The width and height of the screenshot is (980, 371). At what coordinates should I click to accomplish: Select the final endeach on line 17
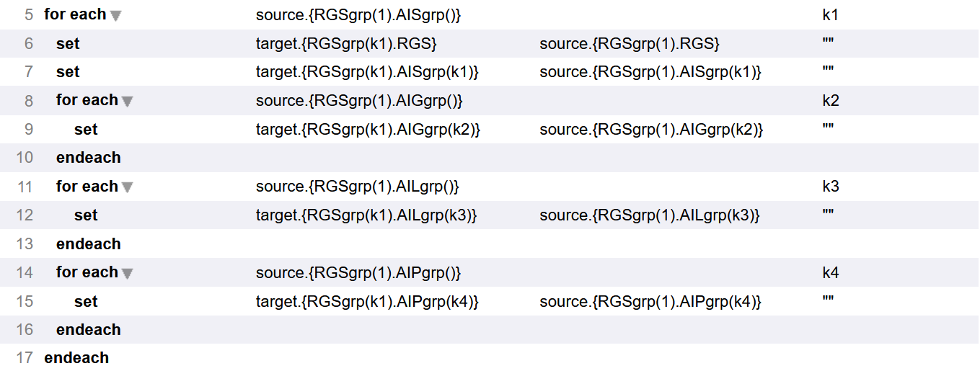pyautogui.click(x=76, y=358)
